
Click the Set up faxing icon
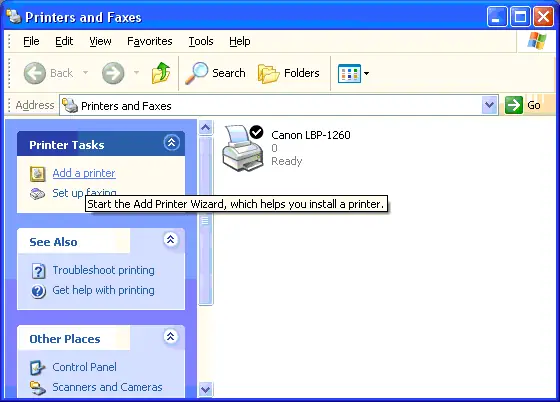(x=38, y=194)
